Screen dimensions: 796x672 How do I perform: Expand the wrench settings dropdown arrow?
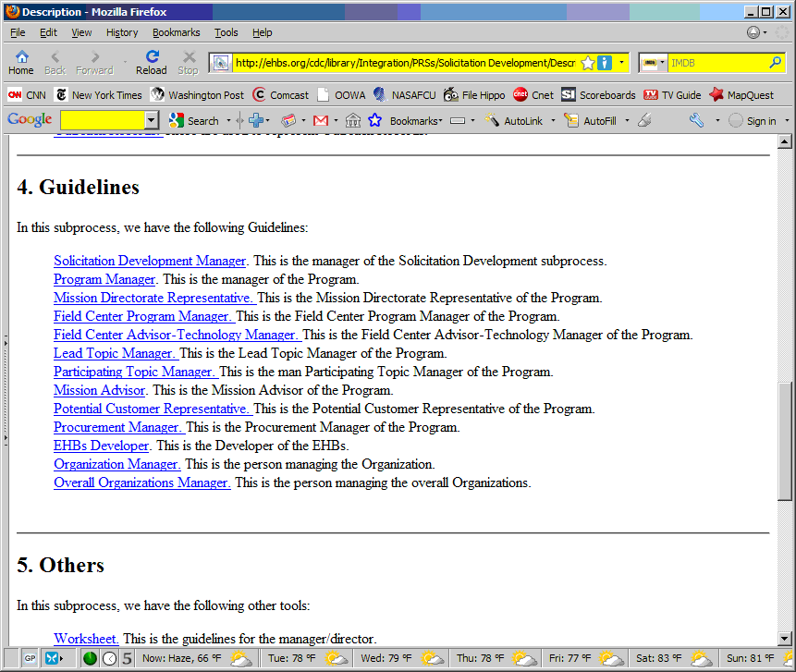(x=717, y=121)
